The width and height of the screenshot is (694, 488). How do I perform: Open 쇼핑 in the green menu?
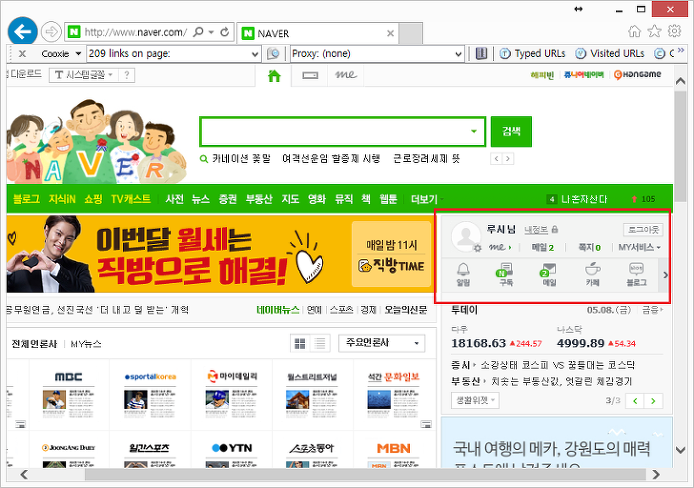93,199
